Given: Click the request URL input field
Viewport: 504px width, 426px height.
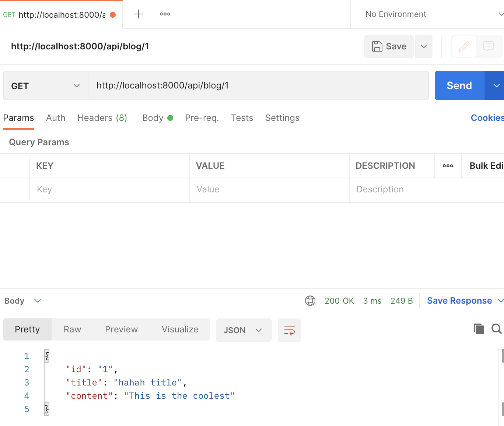Looking at the screenshot, I should click(258, 85).
